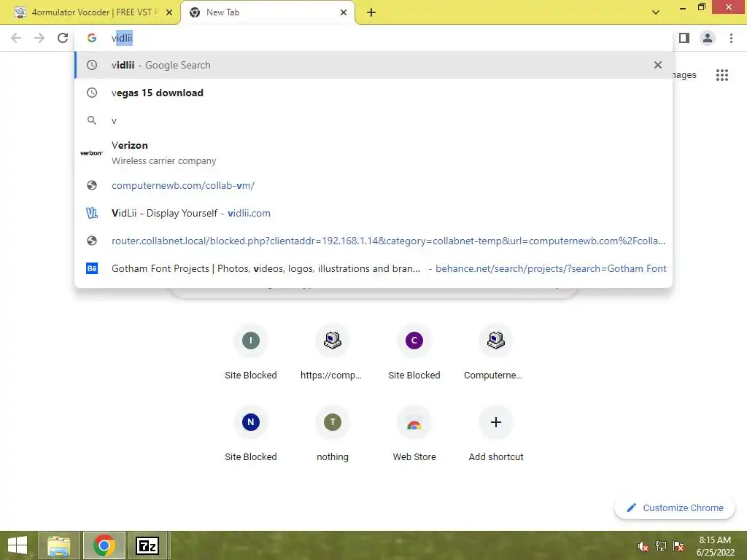Open Site Blocked shortcut with 'N'
This screenshot has width=747, height=560.
click(251, 434)
